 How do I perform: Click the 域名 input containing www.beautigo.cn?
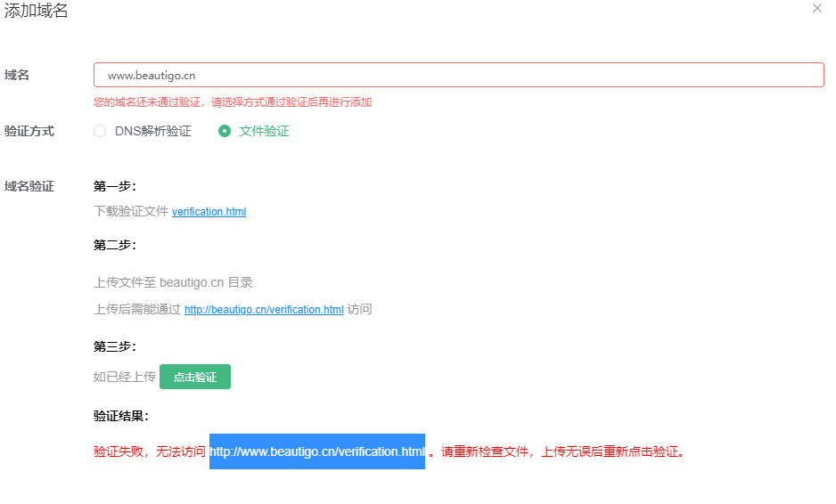(458, 75)
